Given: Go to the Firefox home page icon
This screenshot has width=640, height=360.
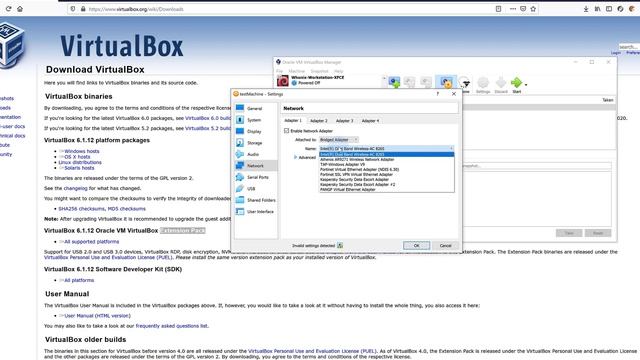Looking at the screenshot, I should point(20,9).
